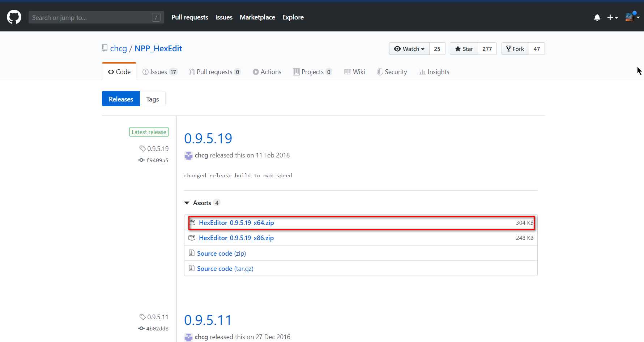Switch to the Actions tab
Screen dimensions: 644x342
[x=267, y=72]
